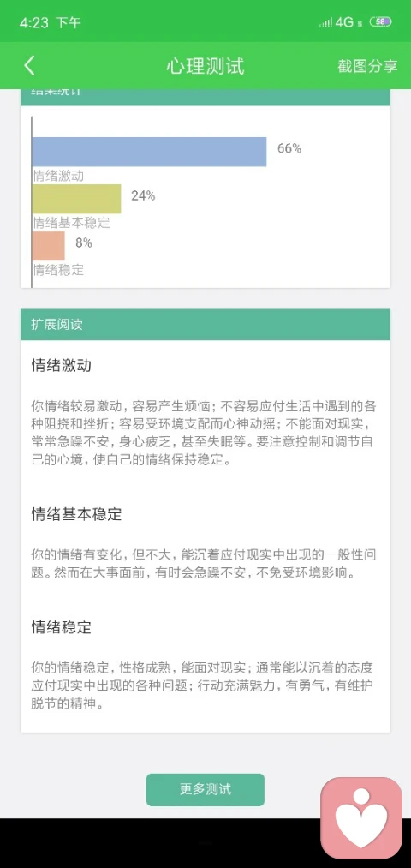Screen dimensions: 411x868
Task: Tap the 66% percentage label
Action: click(289, 148)
